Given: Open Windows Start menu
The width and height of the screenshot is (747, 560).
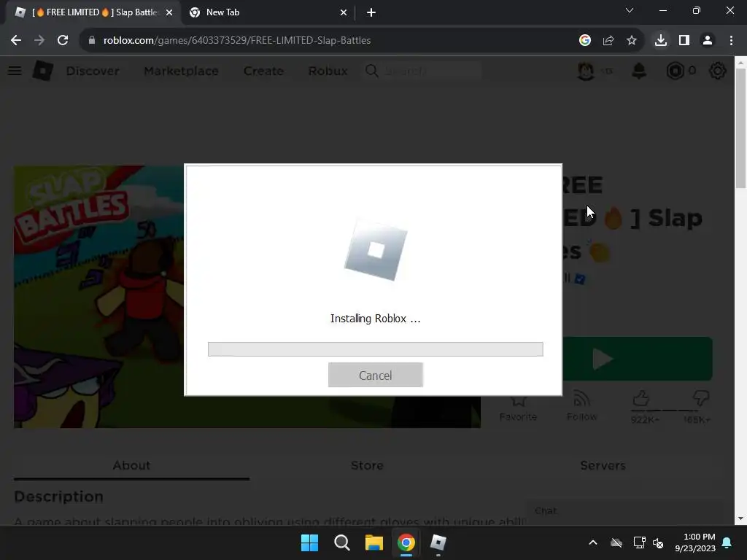Looking at the screenshot, I should [309, 542].
